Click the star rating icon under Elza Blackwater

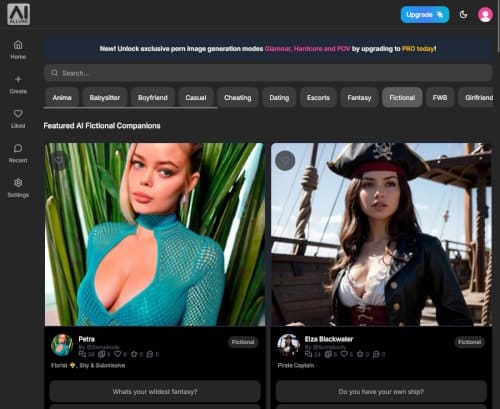tap(360, 354)
